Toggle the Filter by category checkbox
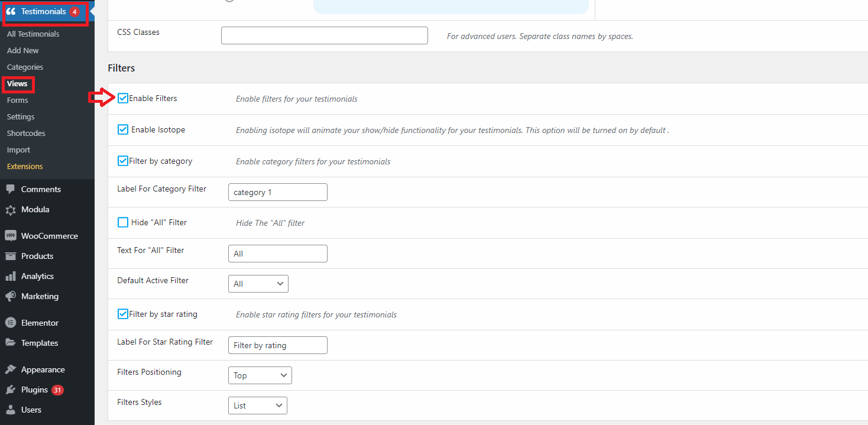 [x=123, y=161]
